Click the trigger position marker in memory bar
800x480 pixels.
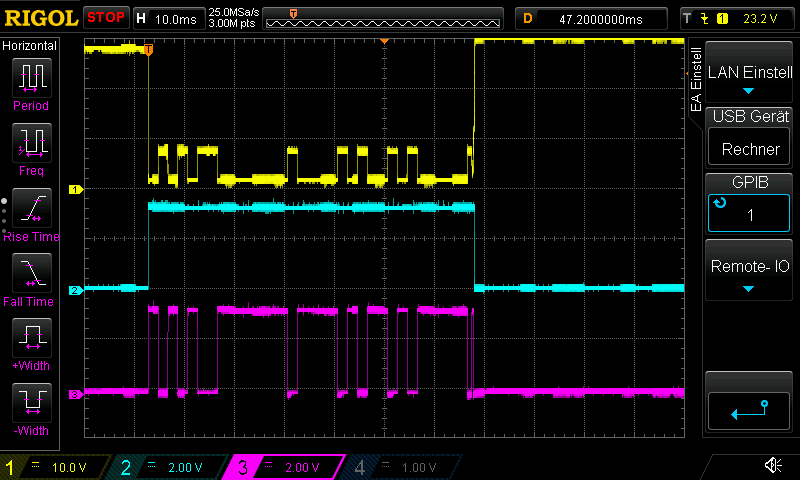(293, 14)
